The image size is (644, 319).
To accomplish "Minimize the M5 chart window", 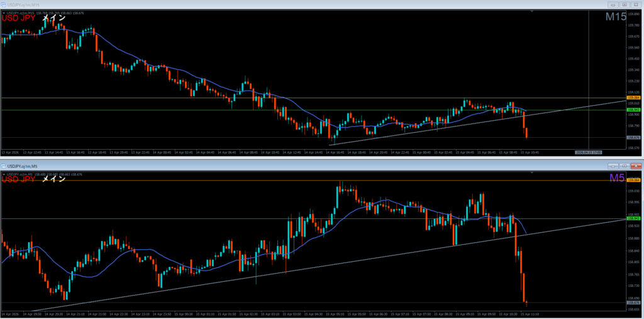I will (613, 165).
